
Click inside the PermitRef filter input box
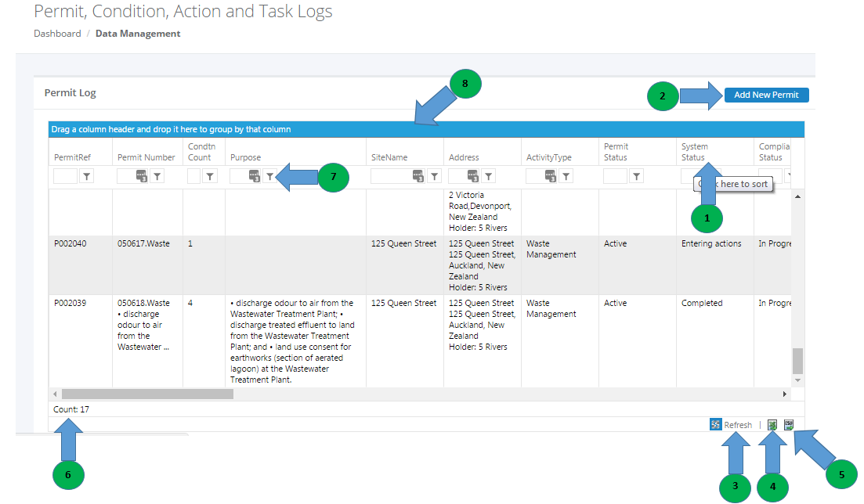coord(67,175)
